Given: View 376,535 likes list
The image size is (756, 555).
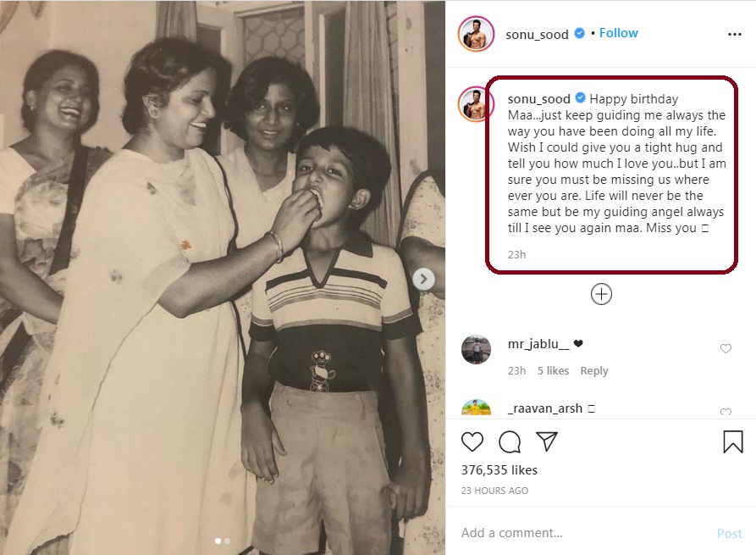Looking at the screenshot, I should pos(499,469).
